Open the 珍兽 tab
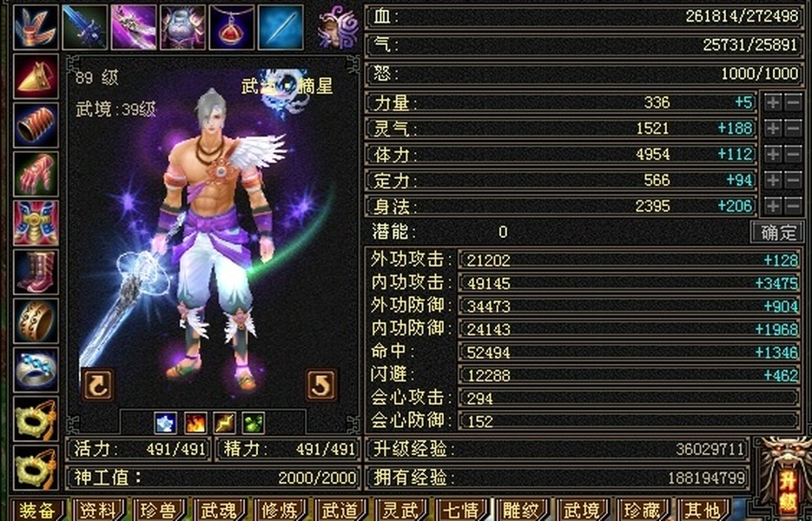 [x=158, y=510]
